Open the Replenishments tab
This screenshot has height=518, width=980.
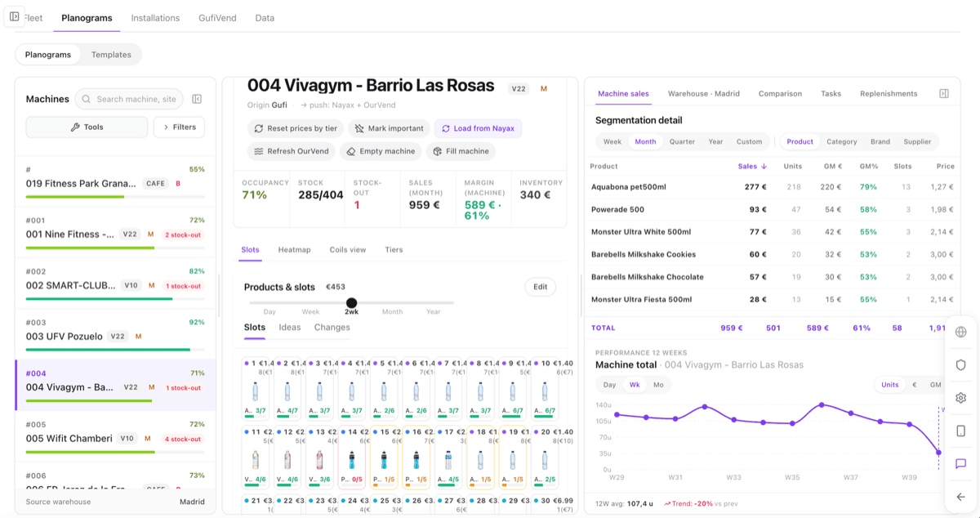pos(889,94)
